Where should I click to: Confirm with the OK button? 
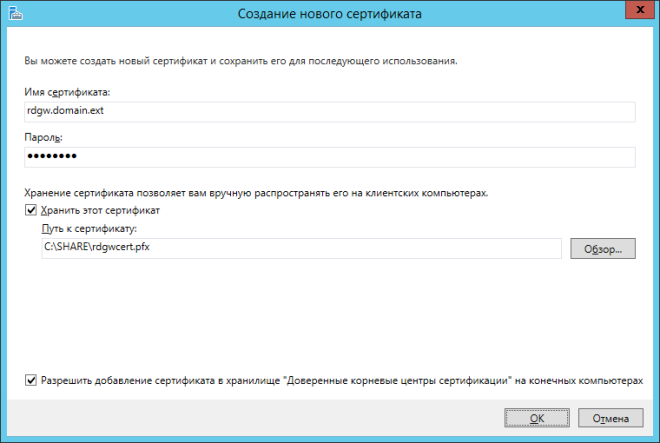click(536, 418)
